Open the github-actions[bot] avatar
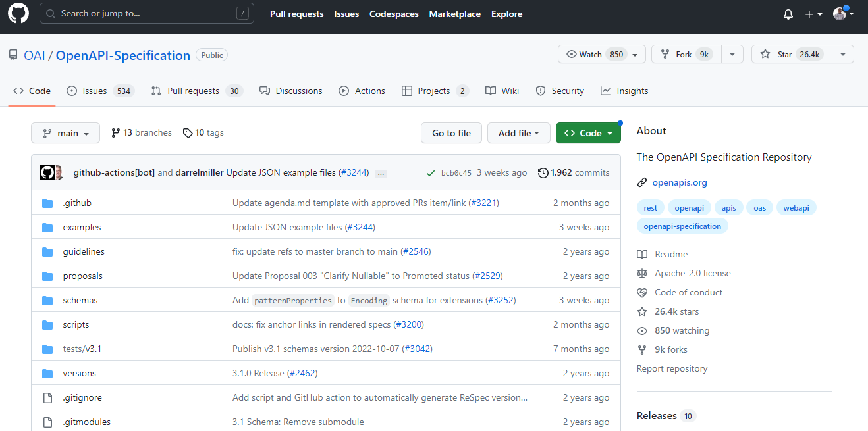 47,172
